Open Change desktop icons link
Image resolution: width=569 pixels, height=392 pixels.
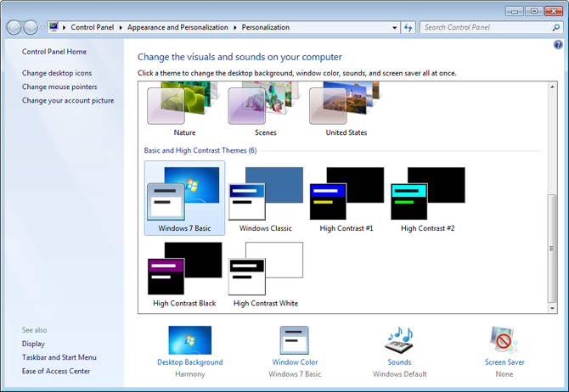57,73
